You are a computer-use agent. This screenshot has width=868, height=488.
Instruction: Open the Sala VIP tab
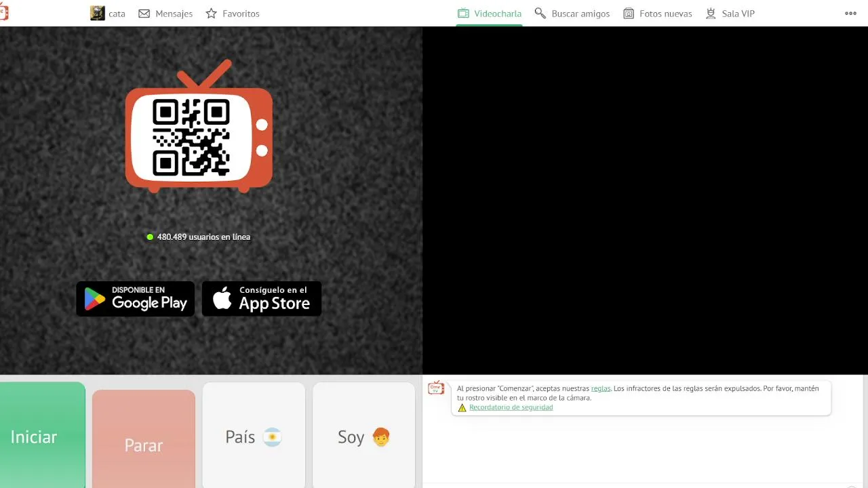730,14
